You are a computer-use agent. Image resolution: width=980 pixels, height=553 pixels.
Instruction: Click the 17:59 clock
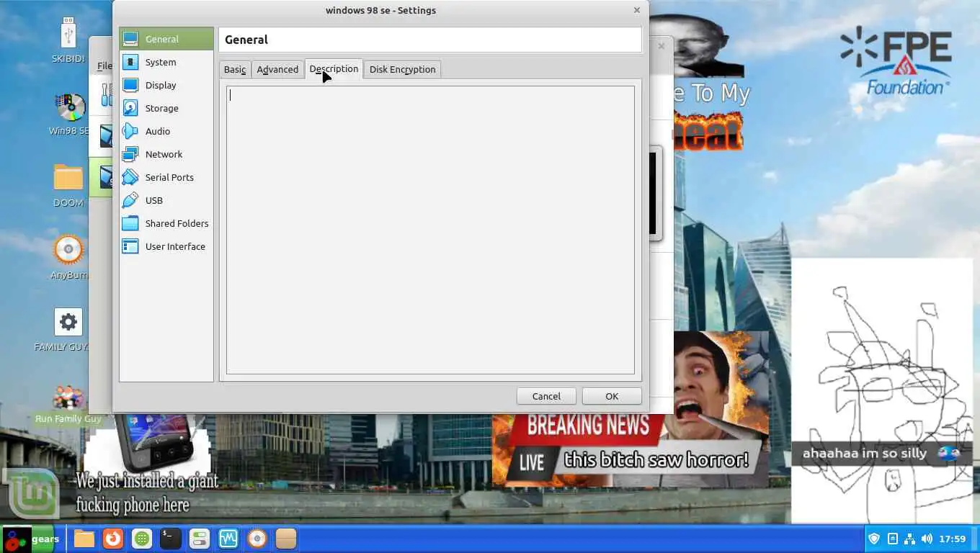tap(953, 539)
